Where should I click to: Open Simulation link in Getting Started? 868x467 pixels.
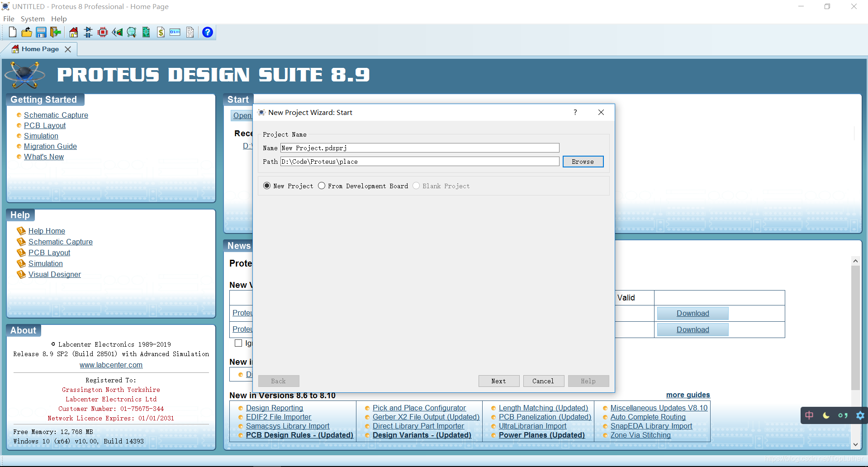click(41, 136)
